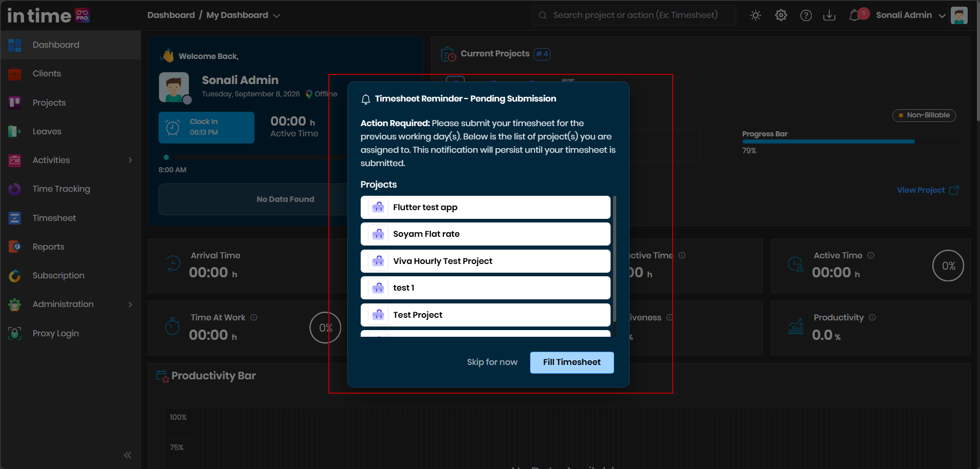
Task: Click the Reports sidebar icon
Action: click(x=15, y=247)
